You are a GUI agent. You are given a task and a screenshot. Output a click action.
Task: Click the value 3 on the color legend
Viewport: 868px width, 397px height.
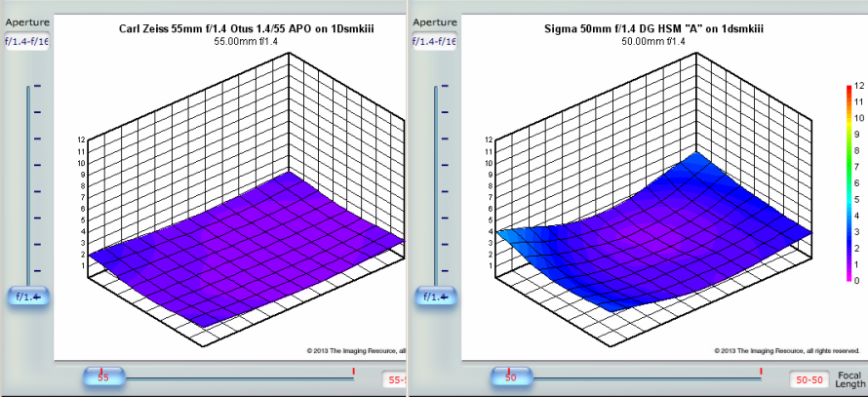(857, 232)
